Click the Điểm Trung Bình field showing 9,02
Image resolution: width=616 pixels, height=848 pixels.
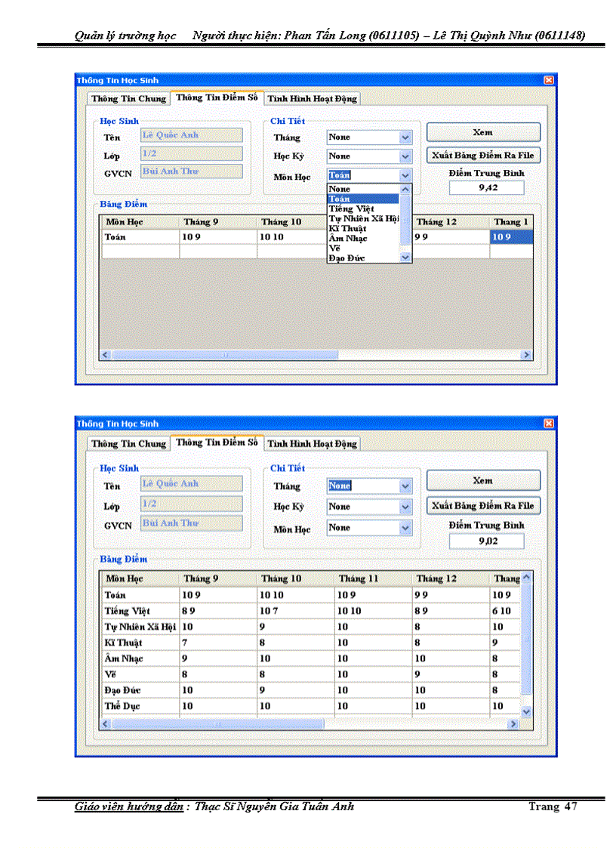pos(486,541)
